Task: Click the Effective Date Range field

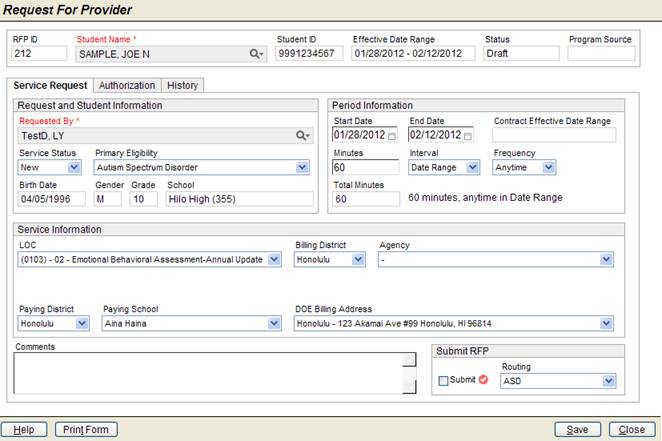Action: click(413, 54)
